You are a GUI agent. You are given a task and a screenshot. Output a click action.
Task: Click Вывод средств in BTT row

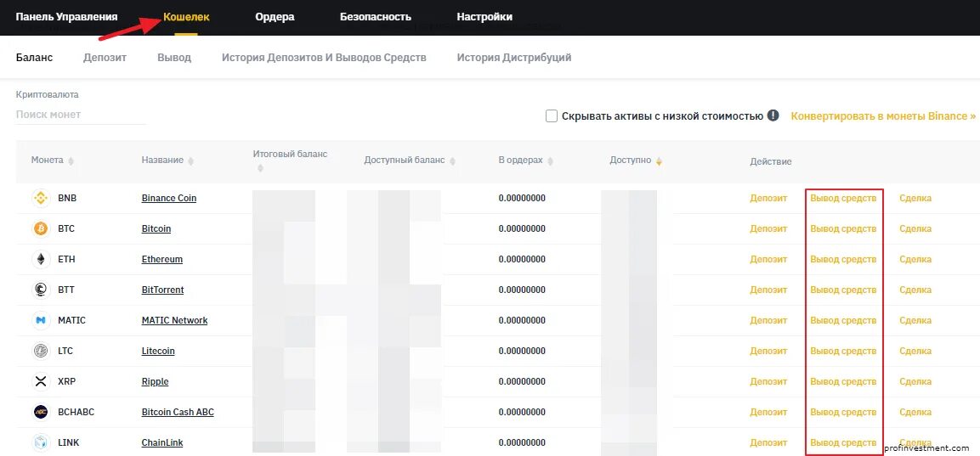[x=843, y=290]
